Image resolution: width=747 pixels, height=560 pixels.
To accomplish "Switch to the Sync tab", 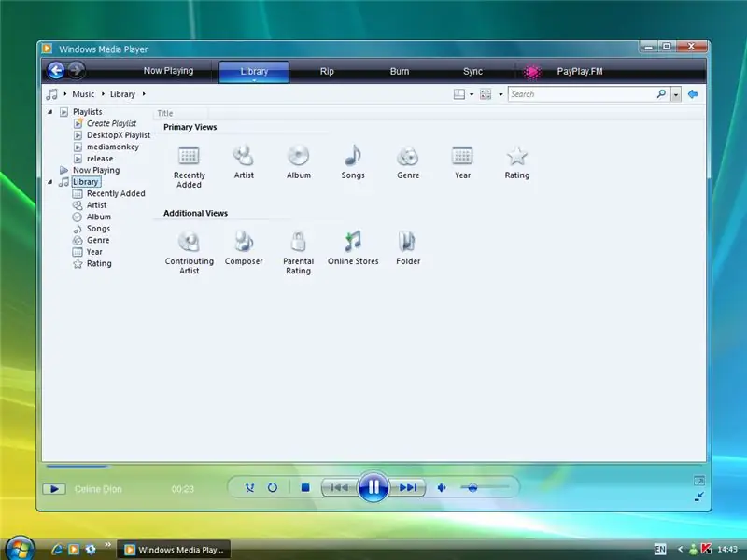I will [472, 72].
